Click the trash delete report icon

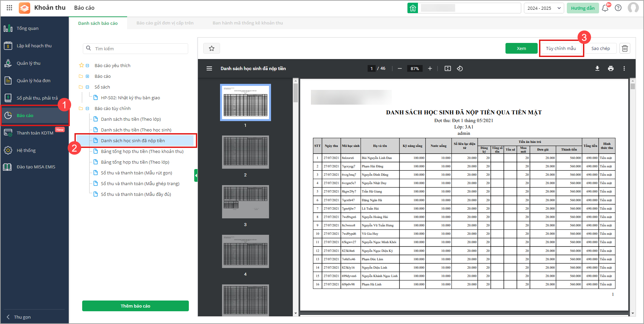[x=625, y=48]
